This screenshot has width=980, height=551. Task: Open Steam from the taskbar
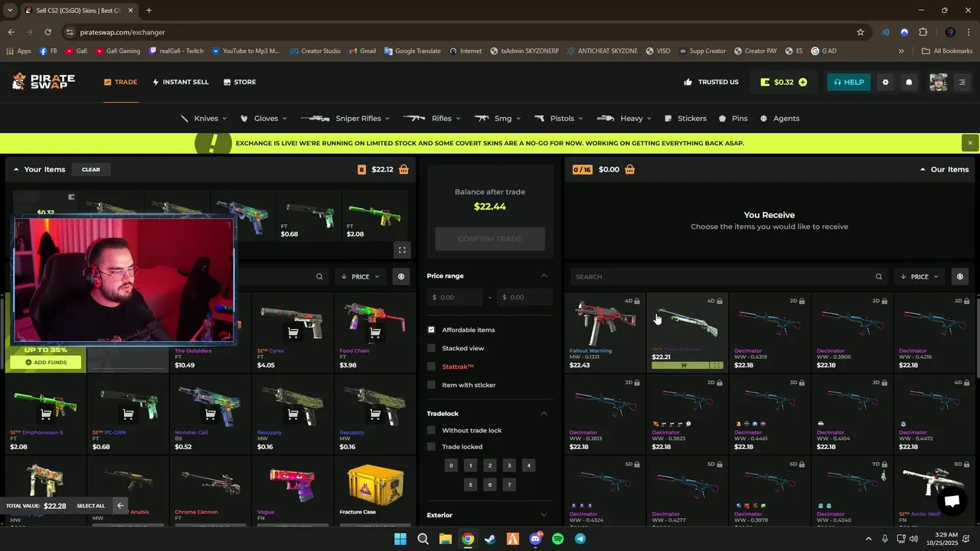coord(490,539)
